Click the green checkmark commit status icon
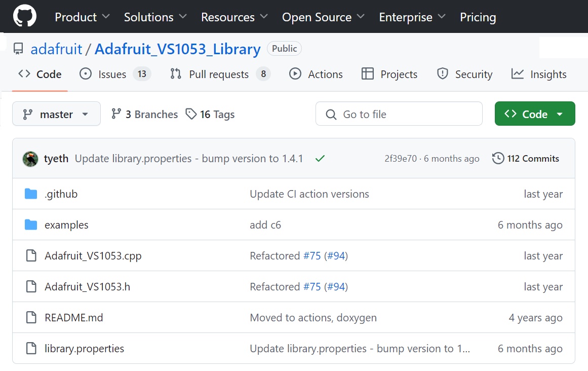Viewport: 588px width, 371px height. point(320,159)
